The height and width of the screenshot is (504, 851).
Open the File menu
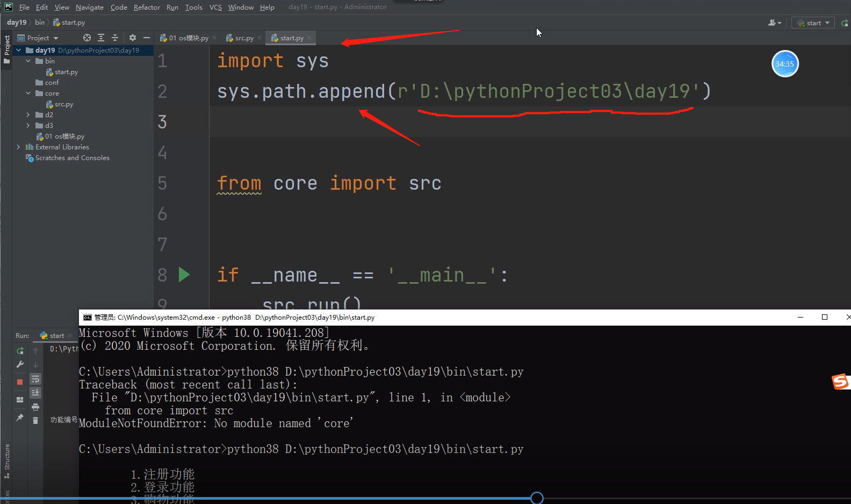pyautogui.click(x=24, y=7)
